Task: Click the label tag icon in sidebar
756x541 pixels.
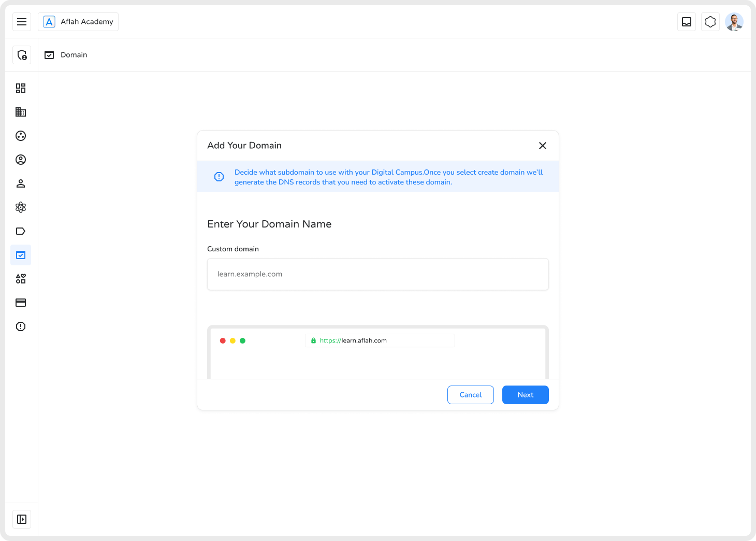Action: pyautogui.click(x=21, y=231)
